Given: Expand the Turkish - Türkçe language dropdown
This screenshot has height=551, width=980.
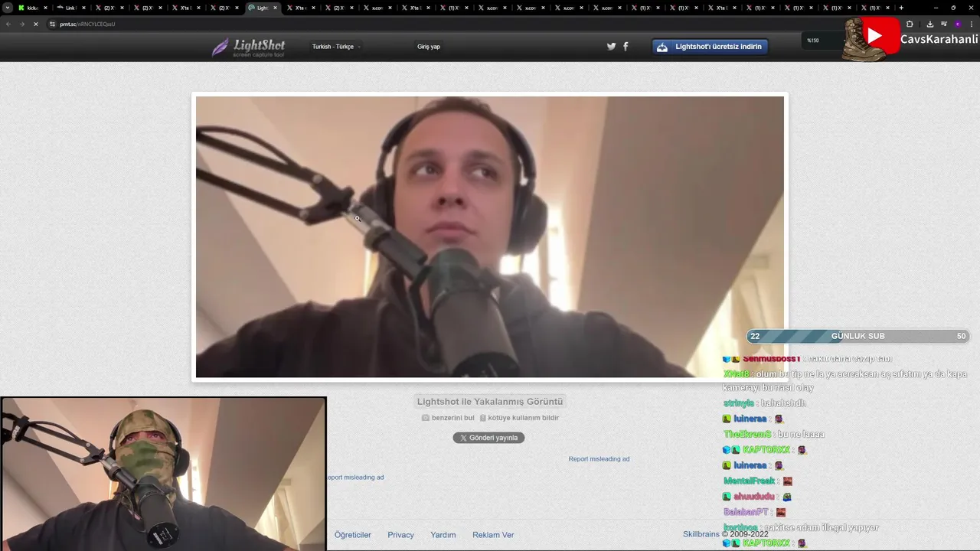Looking at the screenshot, I should tap(335, 47).
